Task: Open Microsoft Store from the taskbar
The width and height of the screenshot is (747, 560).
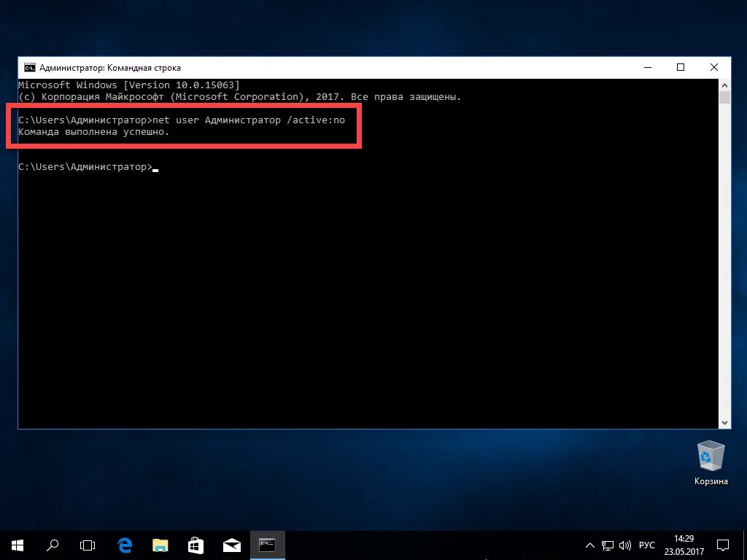Action: (196, 545)
